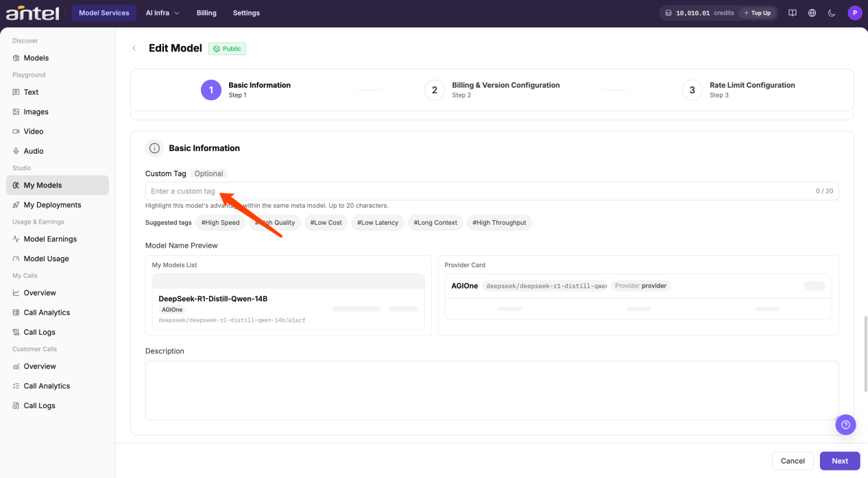The width and height of the screenshot is (868, 478).
Task: Select the #Low Cost suggested tag
Action: pyautogui.click(x=326, y=223)
